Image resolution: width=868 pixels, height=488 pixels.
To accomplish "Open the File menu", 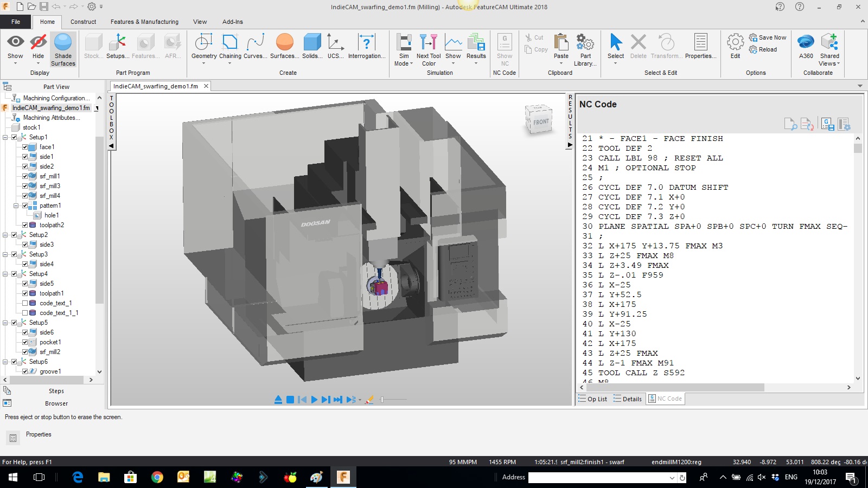I will (16, 22).
